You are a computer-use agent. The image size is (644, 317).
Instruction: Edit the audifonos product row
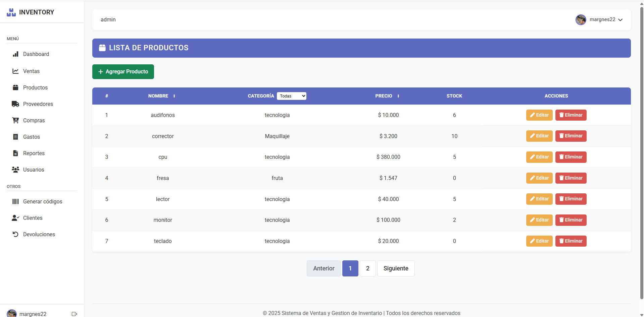539,115
